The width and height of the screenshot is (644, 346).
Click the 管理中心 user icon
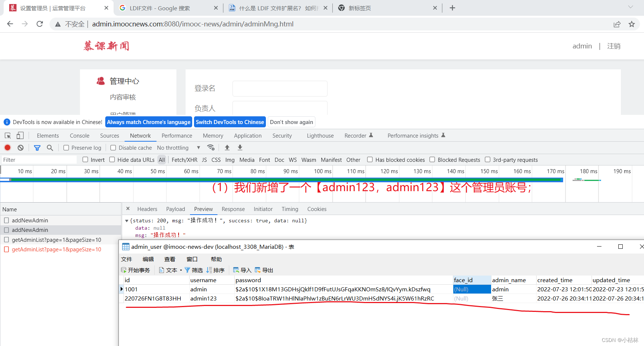point(100,81)
